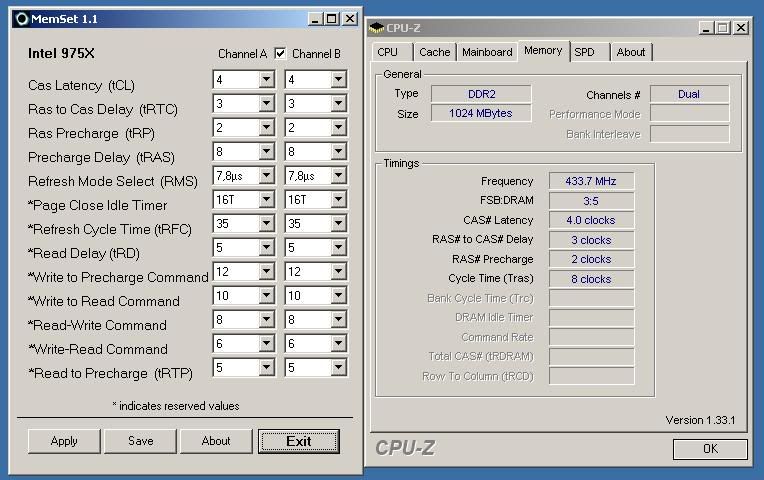This screenshot has height=480, width=764.
Task: Click the CAS# Latency value 4.0 clocks
Action: pyautogui.click(x=592, y=220)
